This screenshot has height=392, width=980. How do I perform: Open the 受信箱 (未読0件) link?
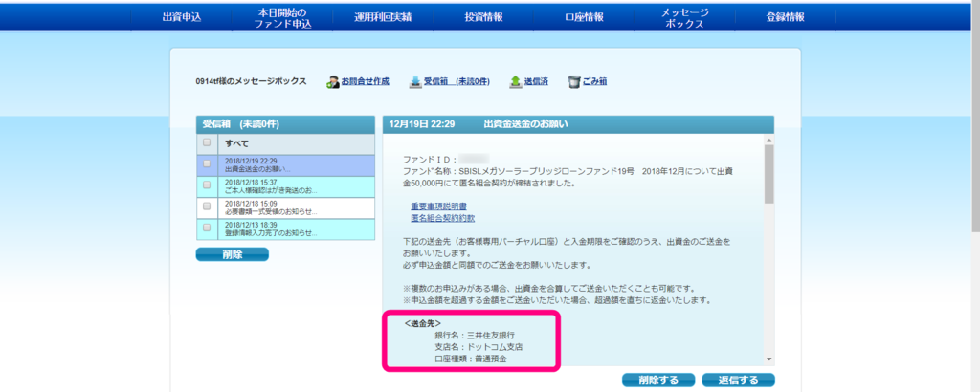click(x=457, y=82)
